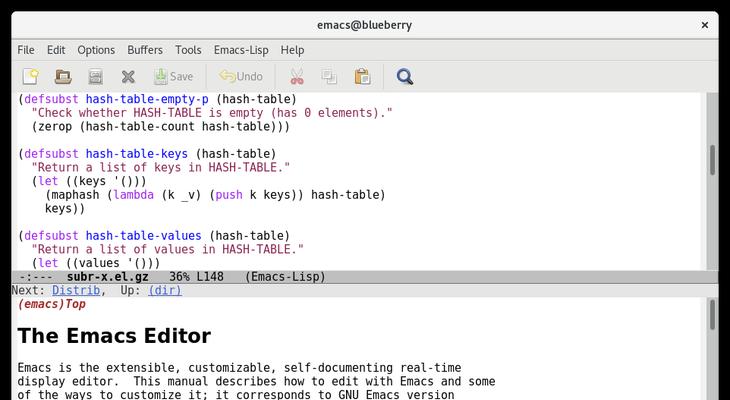Viewport: 730px width, 400px height.
Task: Click the upper pane scrollbar thumb
Action: (x=712, y=160)
